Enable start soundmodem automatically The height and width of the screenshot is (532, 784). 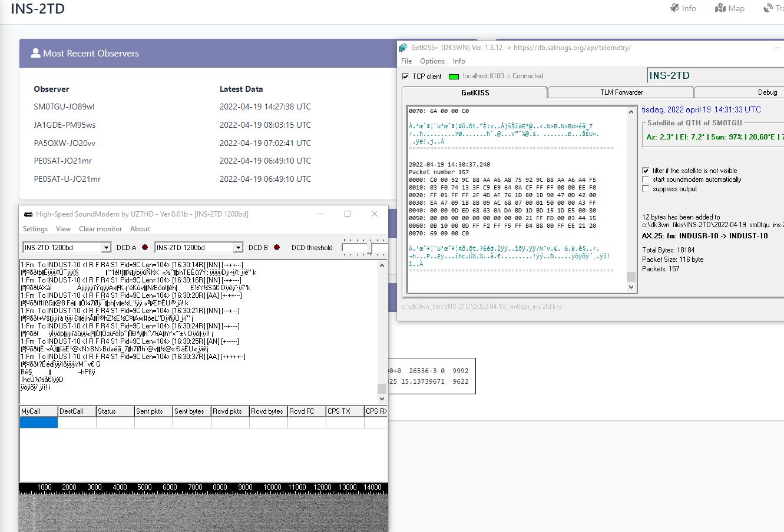click(x=645, y=179)
